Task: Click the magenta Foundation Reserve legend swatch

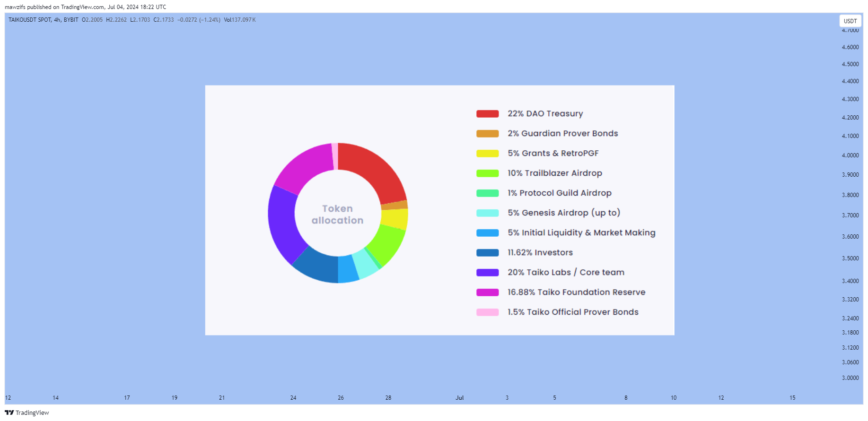Action: (x=487, y=292)
